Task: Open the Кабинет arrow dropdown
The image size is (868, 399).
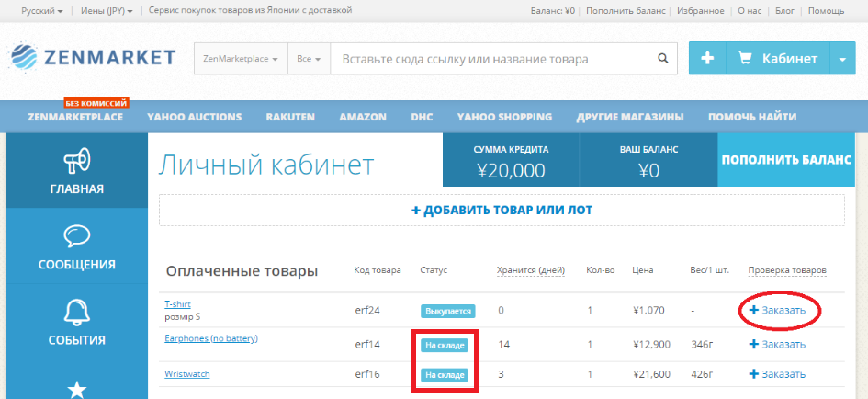Action: [x=842, y=58]
